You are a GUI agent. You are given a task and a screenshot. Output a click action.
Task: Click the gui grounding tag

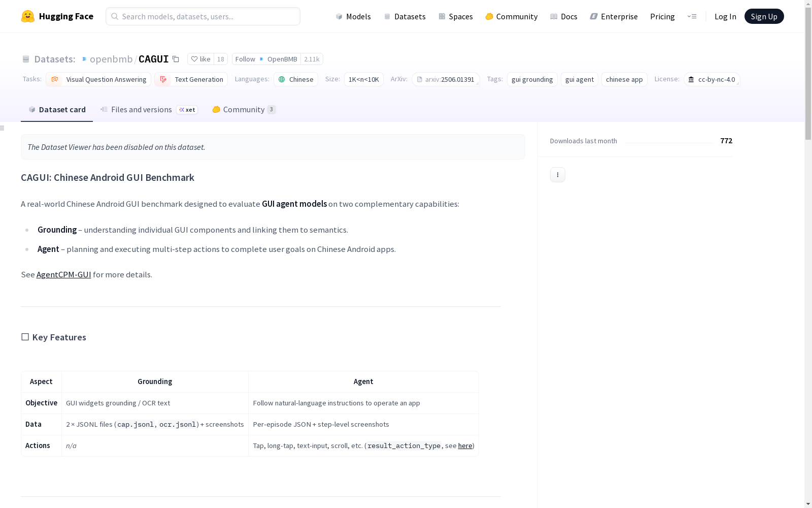coord(532,79)
